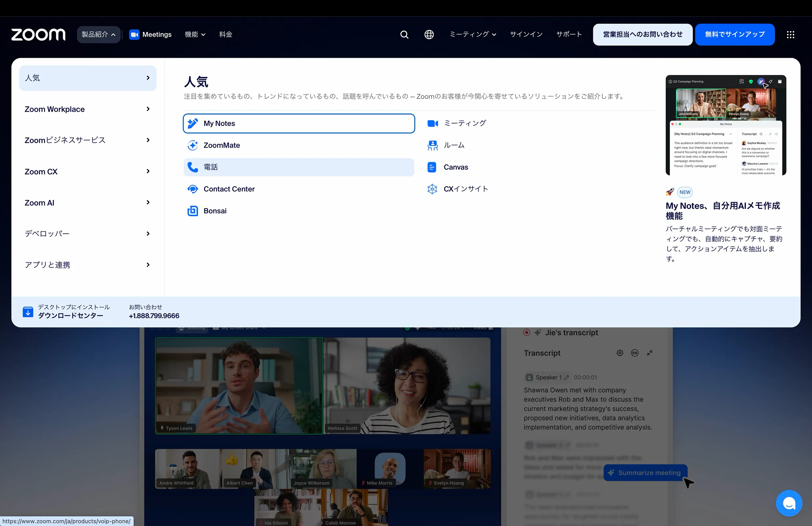Click the Zoom logo
The height and width of the screenshot is (526, 812).
click(x=38, y=35)
